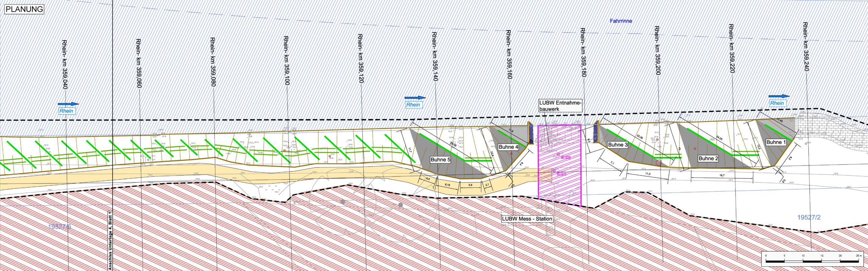Click the blue flow arrow near Rhein-km 359,040
Viewport: 868px width, 271px height.
pos(68,104)
